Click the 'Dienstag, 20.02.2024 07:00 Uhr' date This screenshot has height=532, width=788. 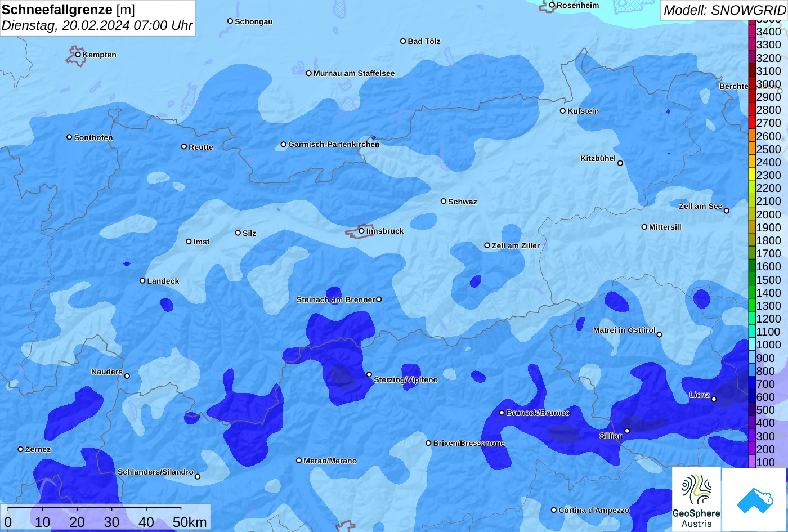pos(97,25)
